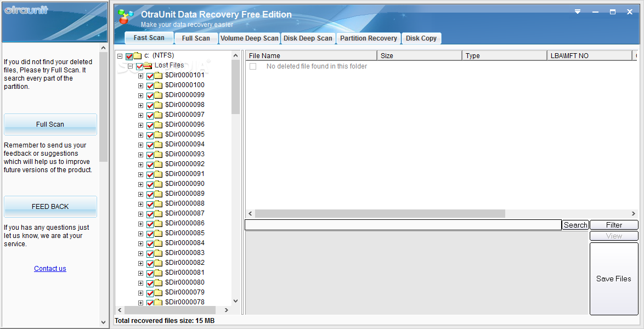Uncheck the $Dir0000099 checkbox
The height and width of the screenshot is (329, 644).
click(150, 96)
